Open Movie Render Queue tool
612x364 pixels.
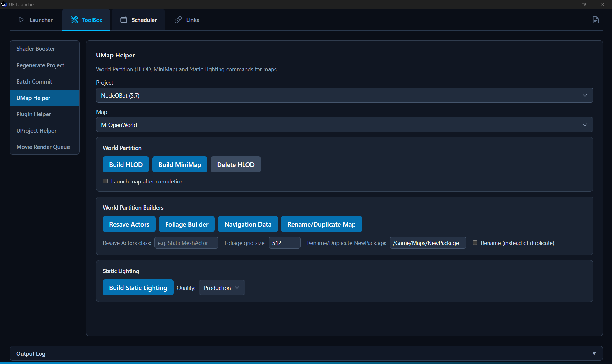(x=45, y=147)
